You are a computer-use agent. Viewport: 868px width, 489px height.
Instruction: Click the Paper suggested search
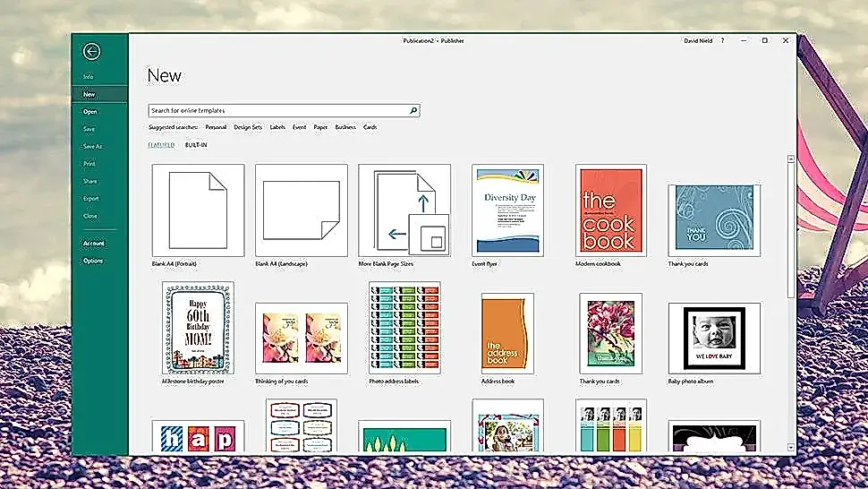[x=320, y=127]
